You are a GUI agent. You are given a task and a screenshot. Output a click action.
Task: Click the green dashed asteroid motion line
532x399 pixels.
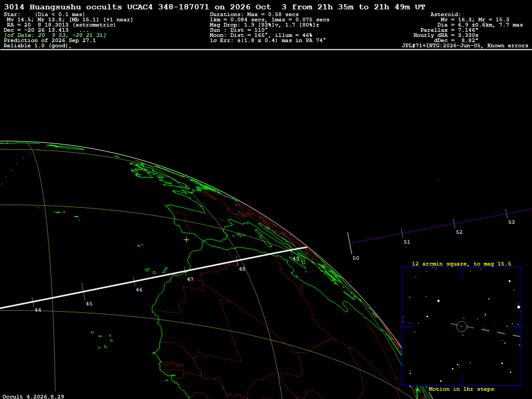(x=486, y=330)
